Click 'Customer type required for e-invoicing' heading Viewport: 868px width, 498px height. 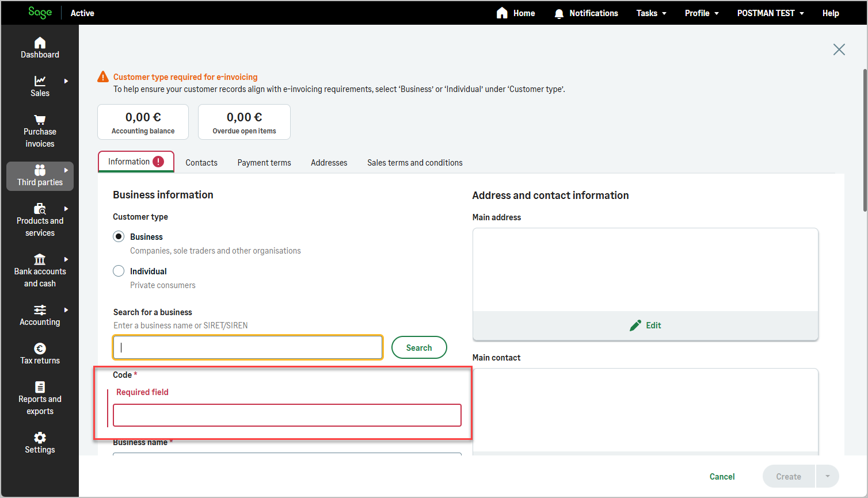[x=185, y=77]
